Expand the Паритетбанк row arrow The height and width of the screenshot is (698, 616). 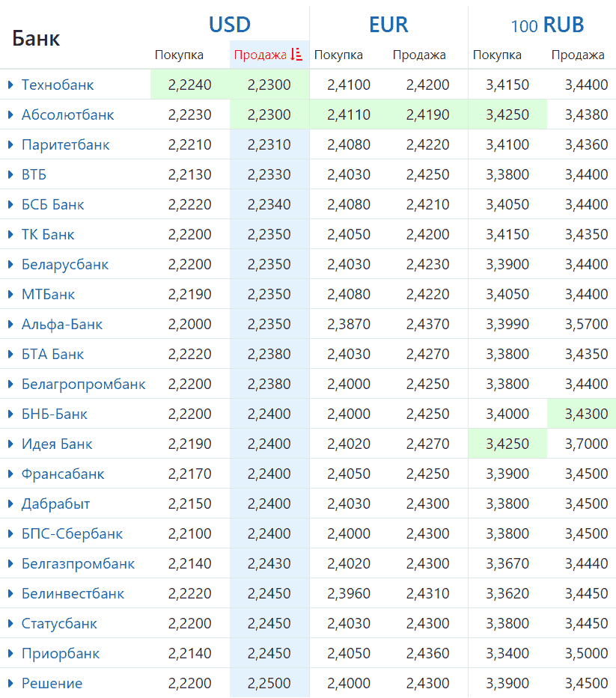click(x=10, y=144)
